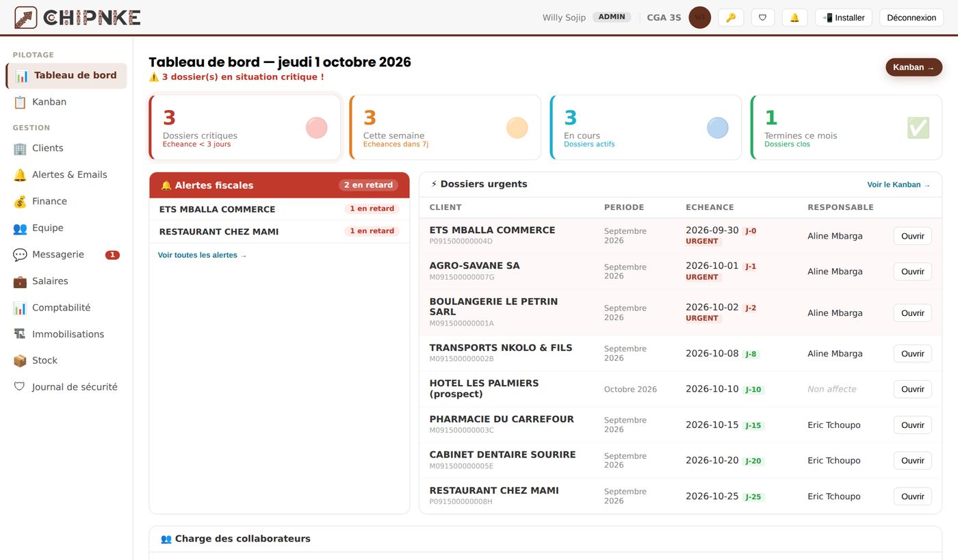
Task: Click the Messagerie unread badge showing 1
Action: coord(112,255)
